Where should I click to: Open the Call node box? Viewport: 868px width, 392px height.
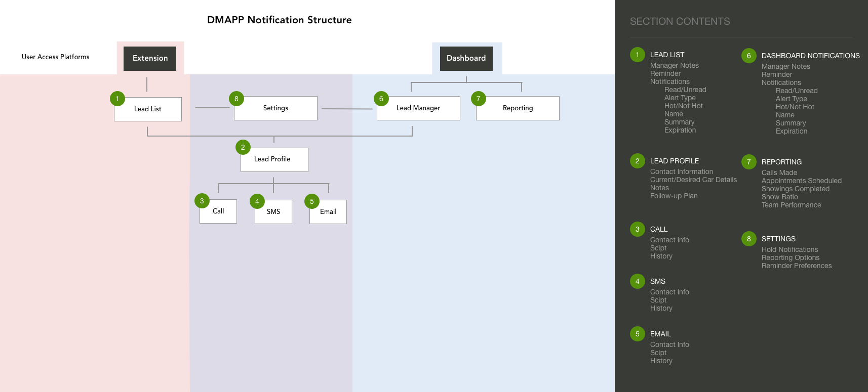[x=218, y=211]
